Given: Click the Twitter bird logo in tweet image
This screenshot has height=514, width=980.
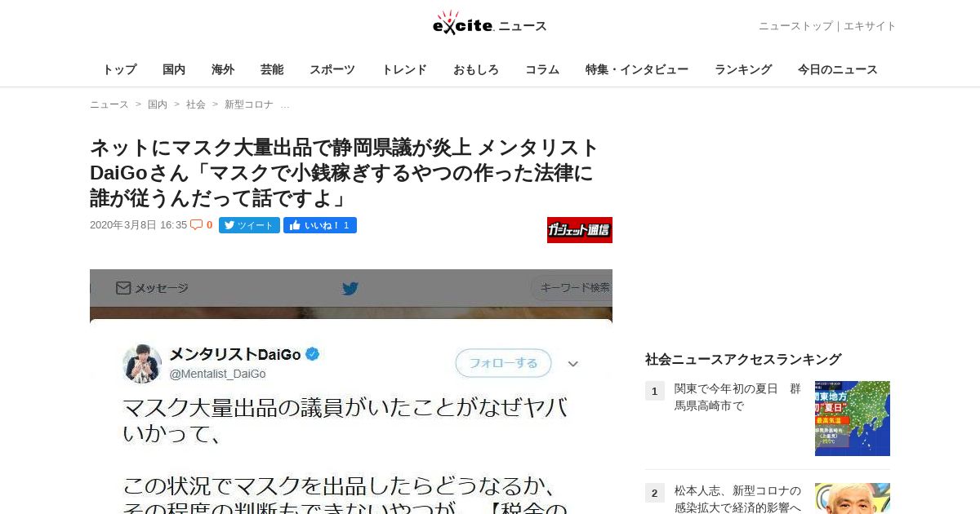Looking at the screenshot, I should pos(350,288).
